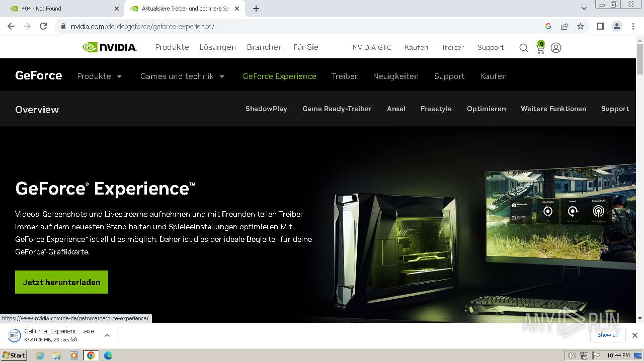Open Für Sie menu
644x362 pixels.
(x=306, y=47)
